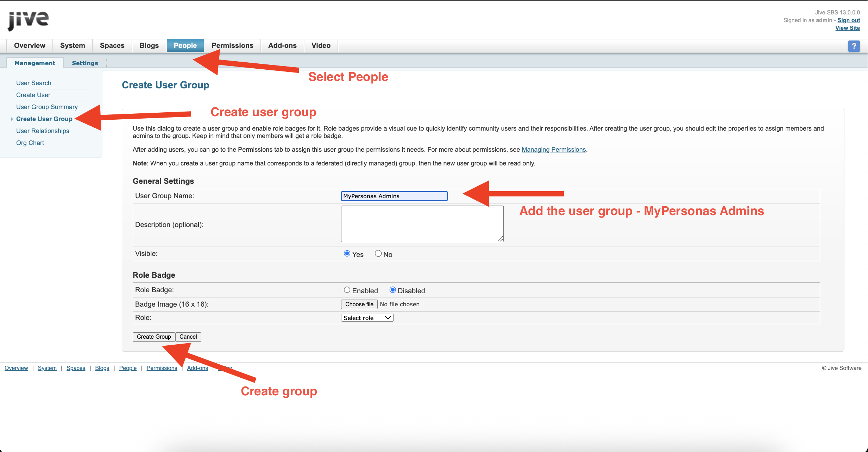868x452 pixels.
Task: Open the Spaces tab
Action: tap(112, 45)
